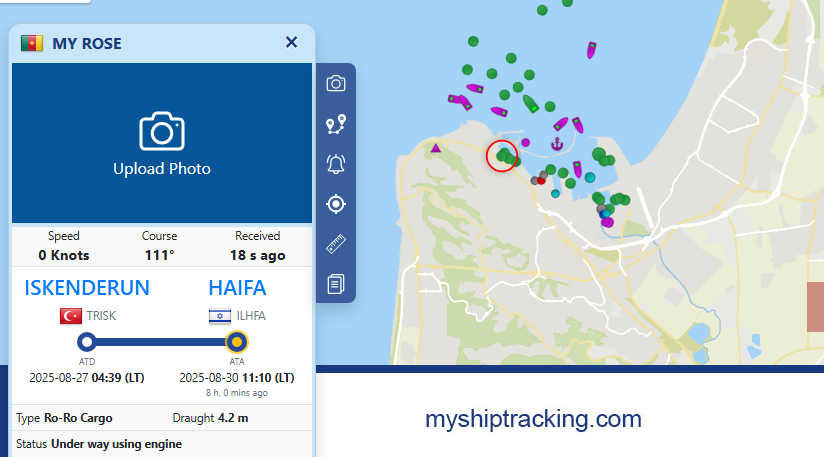Screen dimensions: 824x457
Task: Click the ATD marker on voyage progress bar
Action: (x=87, y=342)
